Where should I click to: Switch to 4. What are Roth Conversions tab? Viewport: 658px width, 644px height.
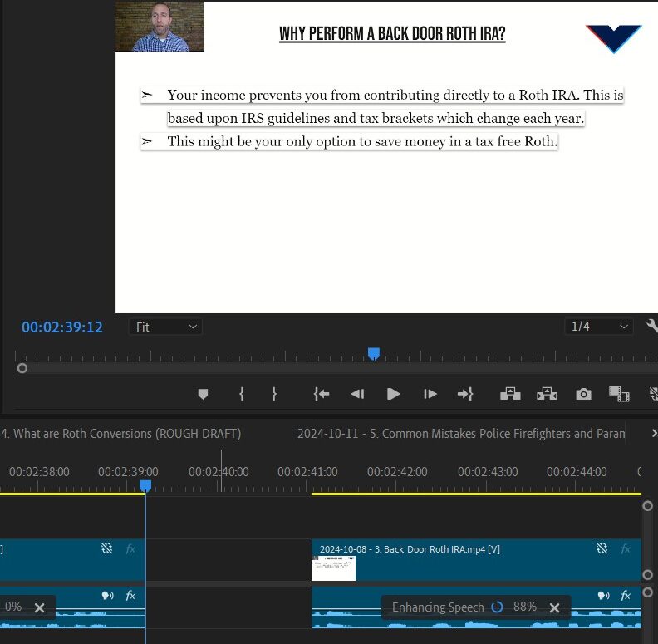click(x=120, y=433)
